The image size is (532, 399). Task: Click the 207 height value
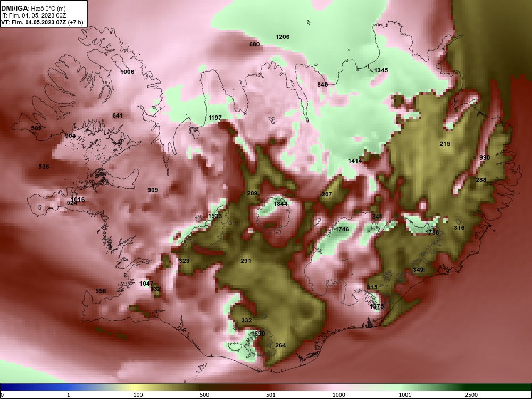click(327, 194)
